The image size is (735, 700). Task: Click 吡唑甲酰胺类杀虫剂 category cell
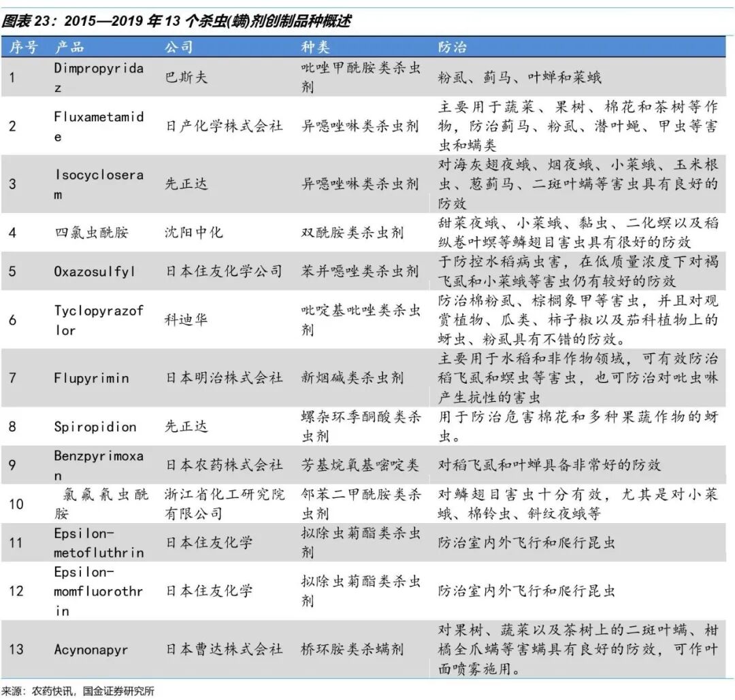(x=361, y=78)
